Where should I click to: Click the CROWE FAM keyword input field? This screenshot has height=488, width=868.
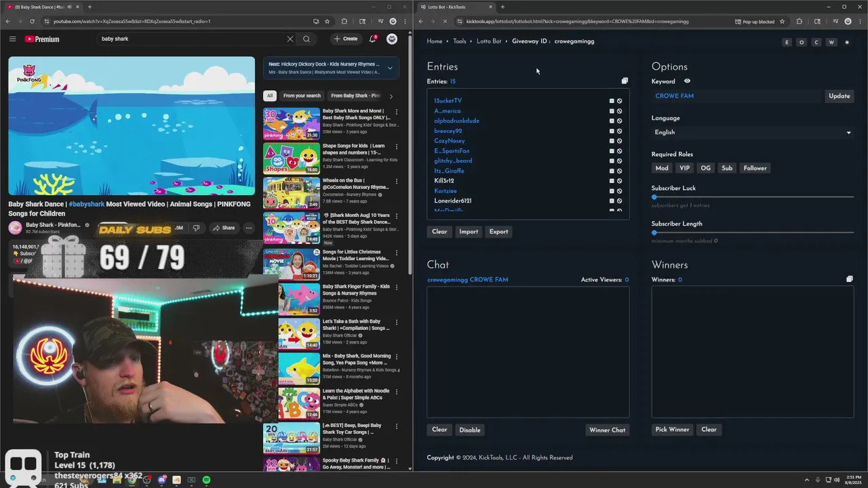click(737, 96)
